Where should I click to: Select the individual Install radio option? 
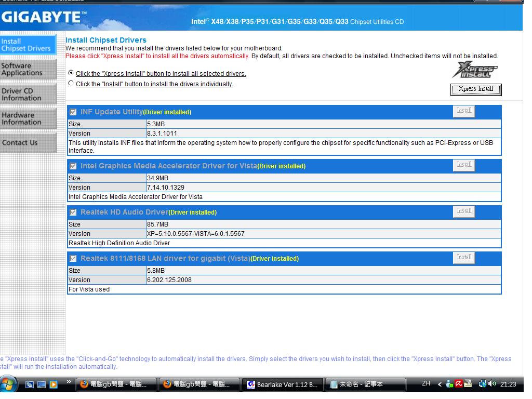pyautogui.click(x=71, y=84)
